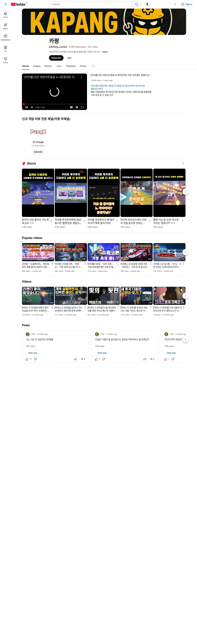Subscribe to the 카팡 channel
Screen dimensions: 197x644
click(x=56, y=58)
